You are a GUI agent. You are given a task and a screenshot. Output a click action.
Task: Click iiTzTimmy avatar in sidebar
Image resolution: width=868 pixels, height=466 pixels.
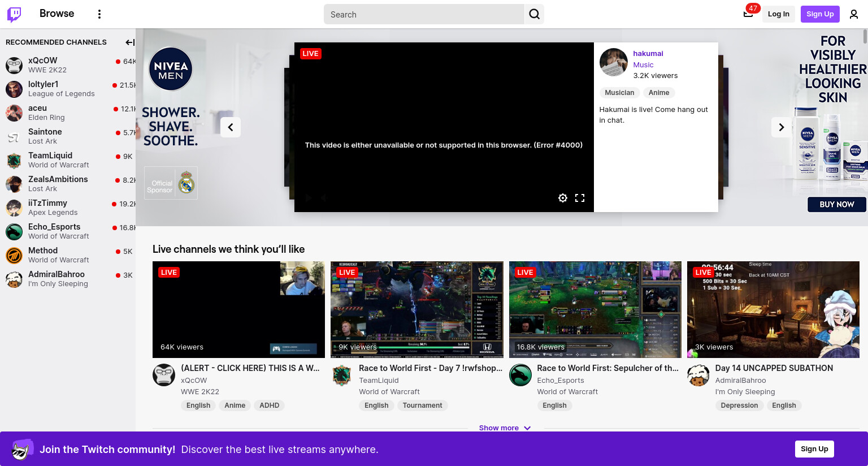coord(14,208)
